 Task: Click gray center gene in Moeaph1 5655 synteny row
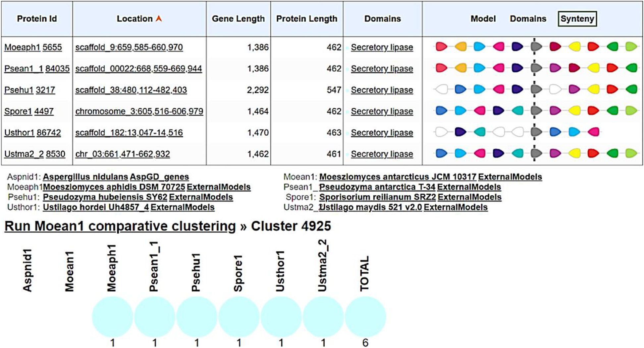tap(536, 47)
